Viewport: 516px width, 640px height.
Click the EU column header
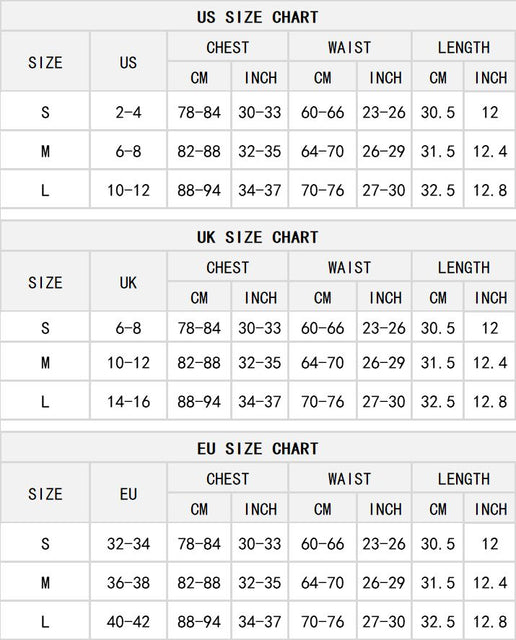point(128,494)
